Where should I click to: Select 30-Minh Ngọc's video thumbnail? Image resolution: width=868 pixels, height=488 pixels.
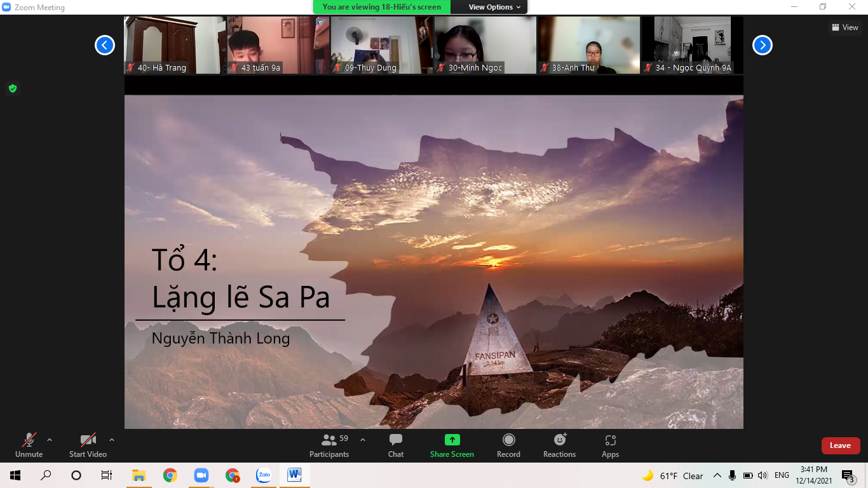coord(485,45)
